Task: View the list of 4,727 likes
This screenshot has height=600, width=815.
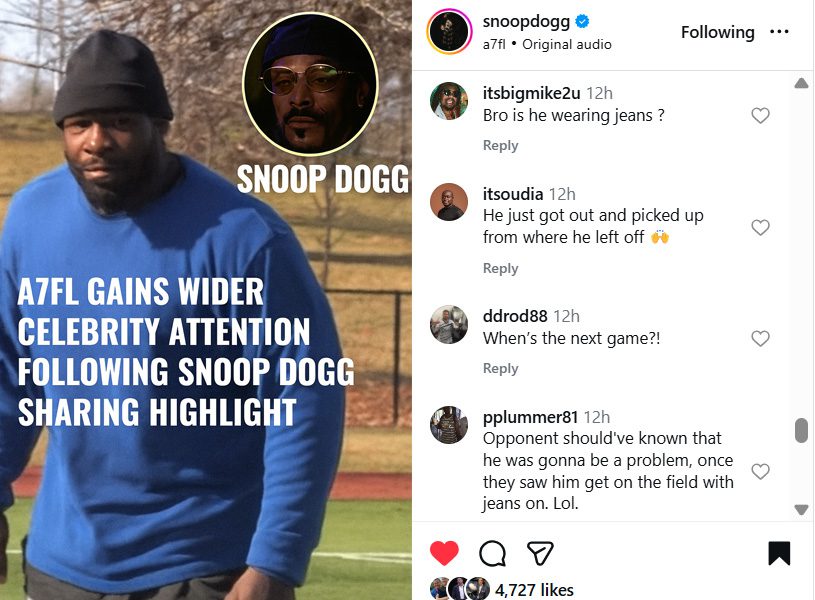Action: click(x=534, y=590)
